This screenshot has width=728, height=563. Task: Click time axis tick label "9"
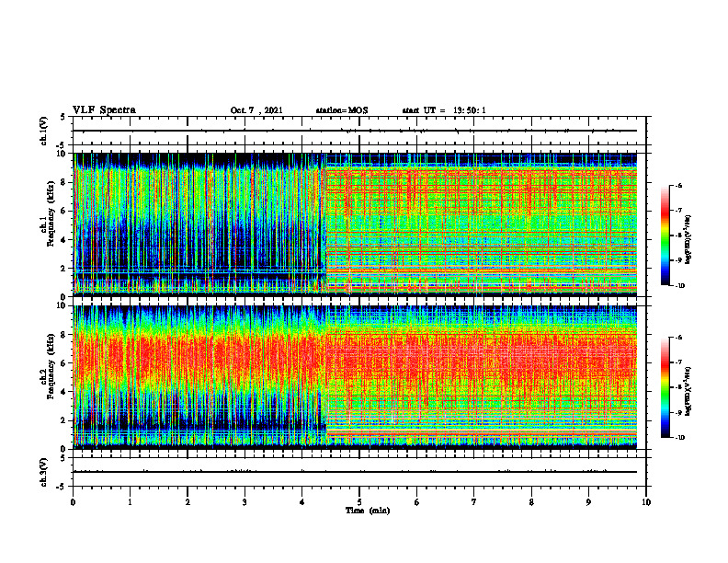tap(588, 502)
